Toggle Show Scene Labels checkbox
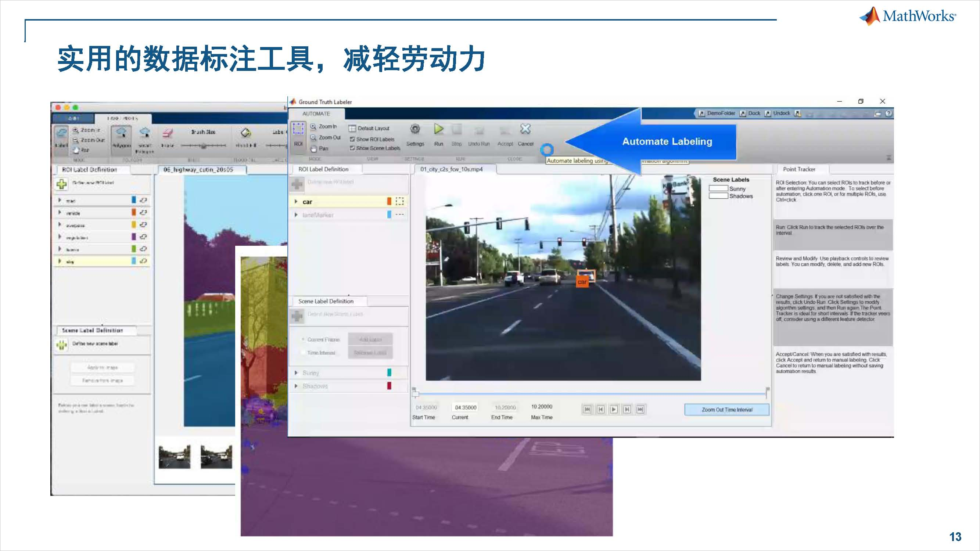The height and width of the screenshot is (551, 980). tap(352, 148)
